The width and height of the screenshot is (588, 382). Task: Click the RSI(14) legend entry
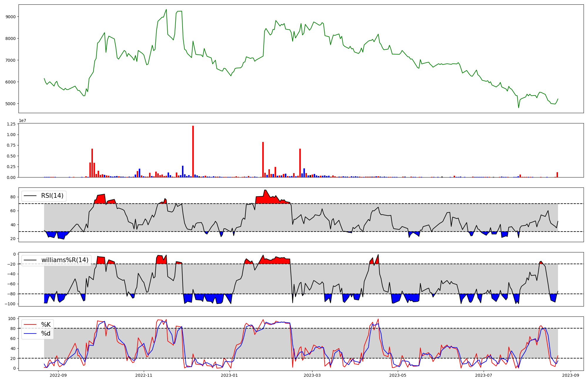point(52,196)
